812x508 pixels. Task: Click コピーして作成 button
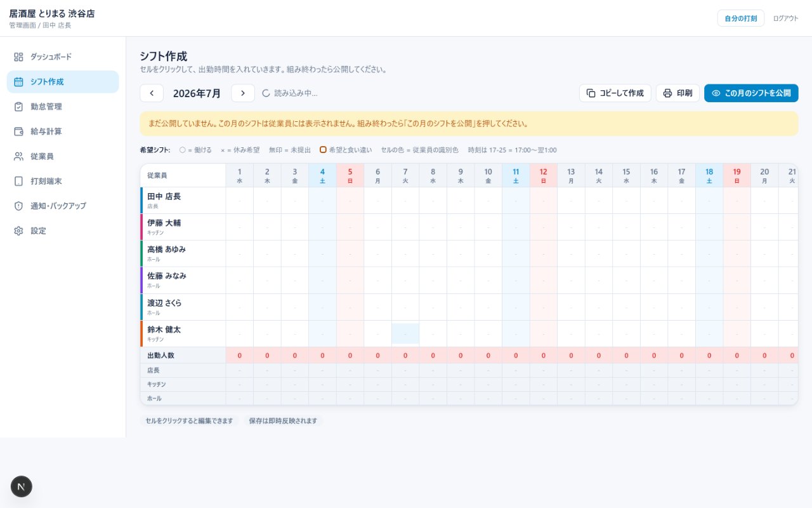click(x=615, y=93)
